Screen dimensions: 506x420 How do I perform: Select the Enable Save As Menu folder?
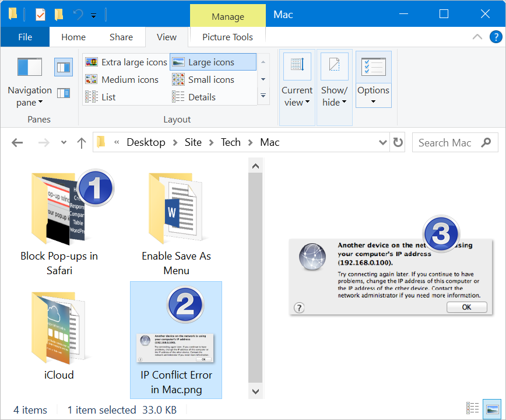(176, 223)
